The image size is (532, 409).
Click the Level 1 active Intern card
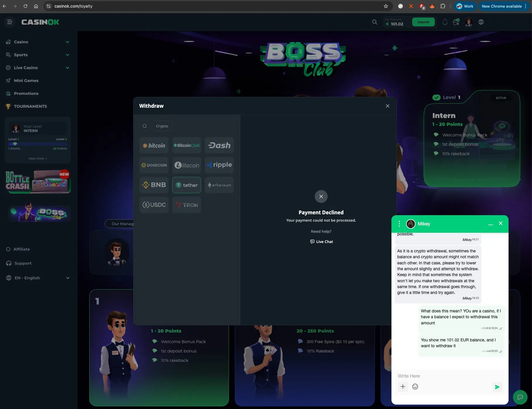pos(472,138)
